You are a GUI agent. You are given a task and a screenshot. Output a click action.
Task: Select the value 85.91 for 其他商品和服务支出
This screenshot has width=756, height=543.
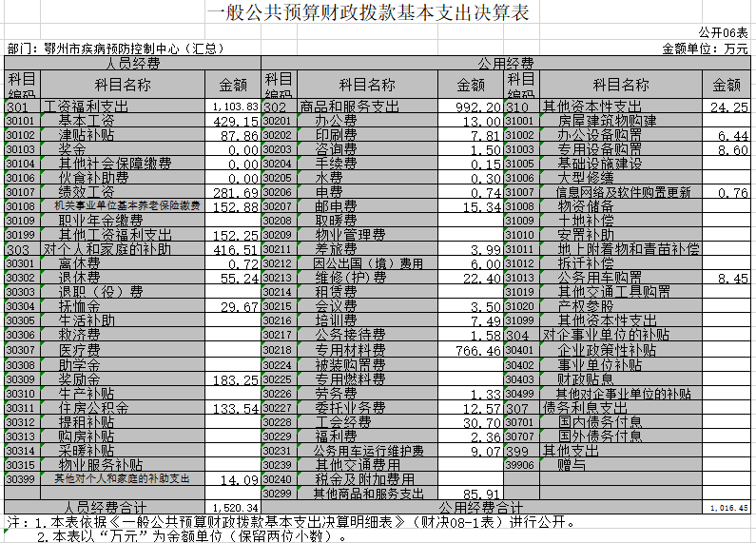471,494
